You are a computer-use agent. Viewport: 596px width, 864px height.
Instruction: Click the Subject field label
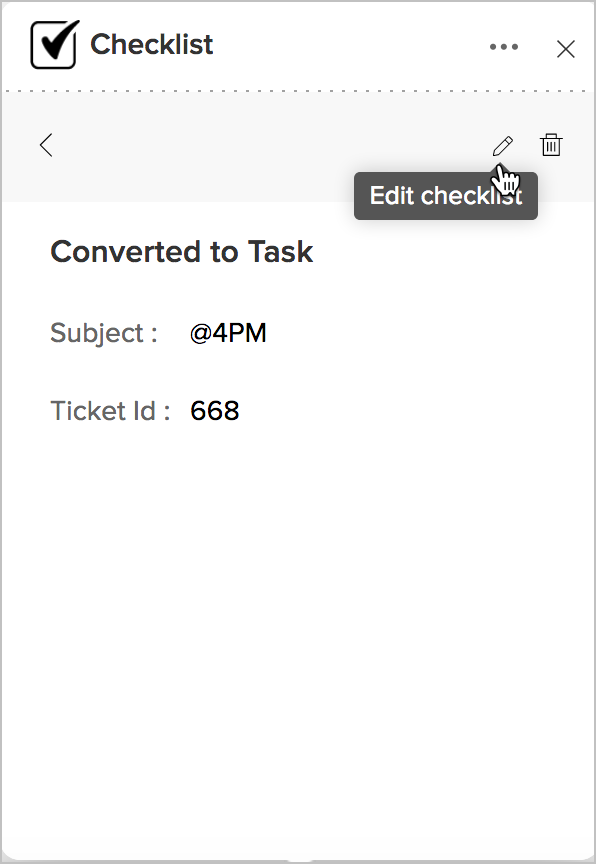(104, 333)
